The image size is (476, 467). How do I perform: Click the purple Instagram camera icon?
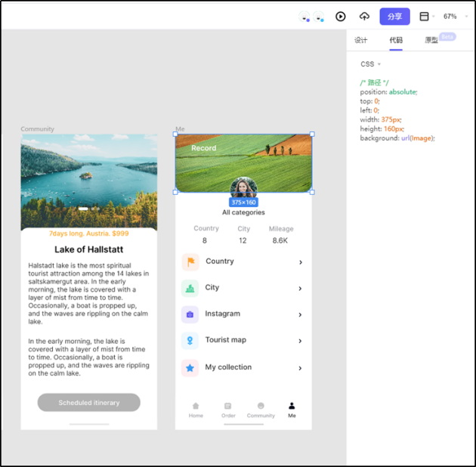190,314
